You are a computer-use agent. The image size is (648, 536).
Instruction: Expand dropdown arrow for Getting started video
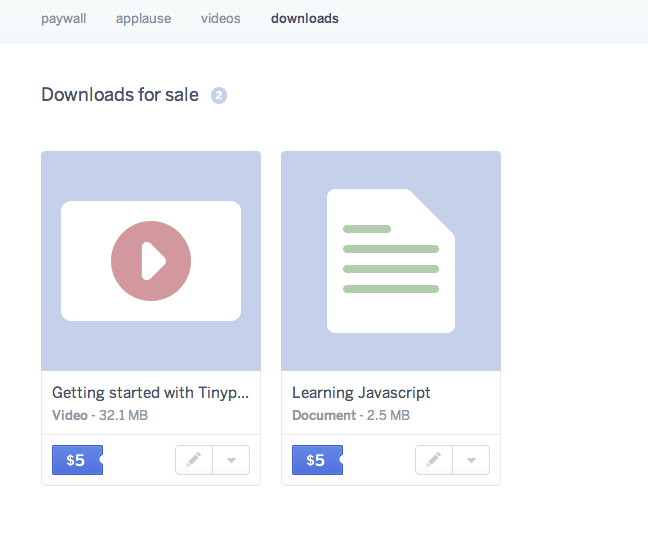click(231, 460)
